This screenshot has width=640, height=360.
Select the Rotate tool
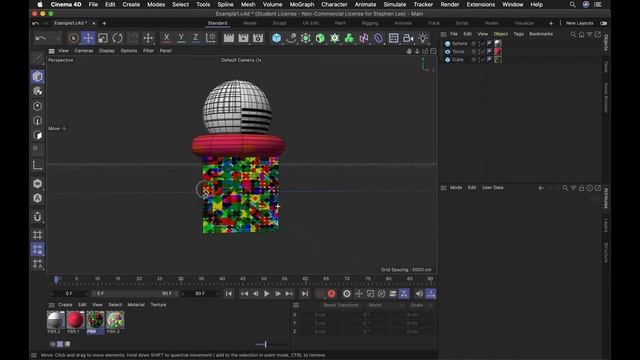click(117, 38)
